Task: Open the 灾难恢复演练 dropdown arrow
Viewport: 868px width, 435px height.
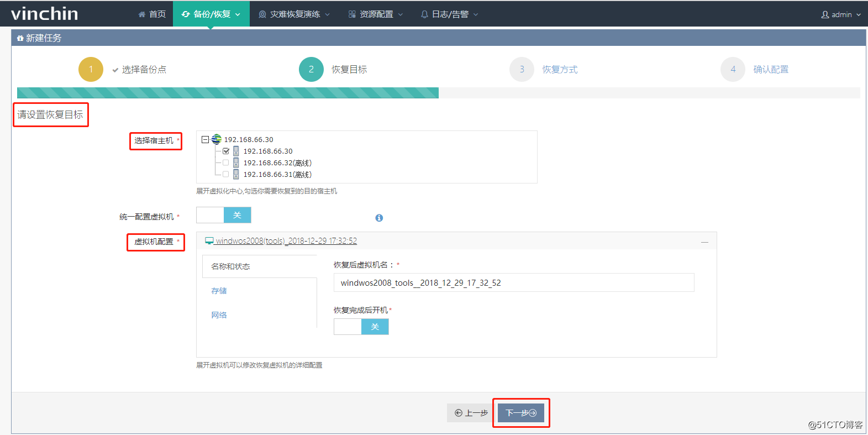Action: [327, 15]
